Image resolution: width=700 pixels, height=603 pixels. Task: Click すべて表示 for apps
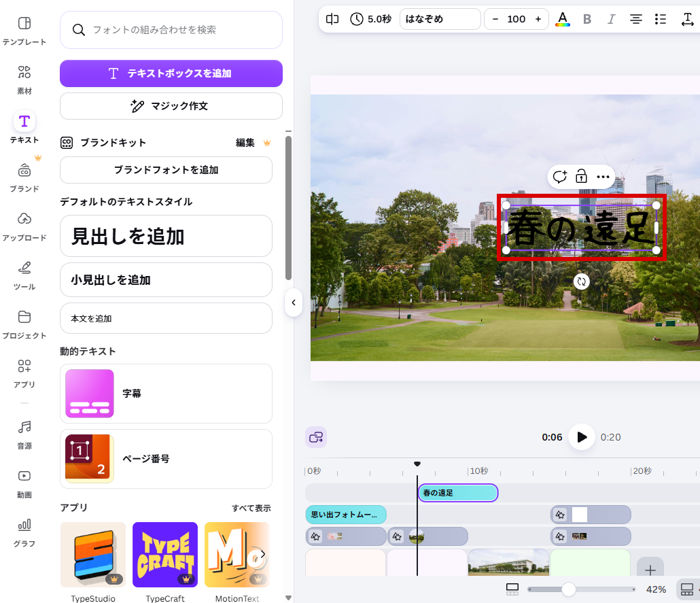point(251,508)
